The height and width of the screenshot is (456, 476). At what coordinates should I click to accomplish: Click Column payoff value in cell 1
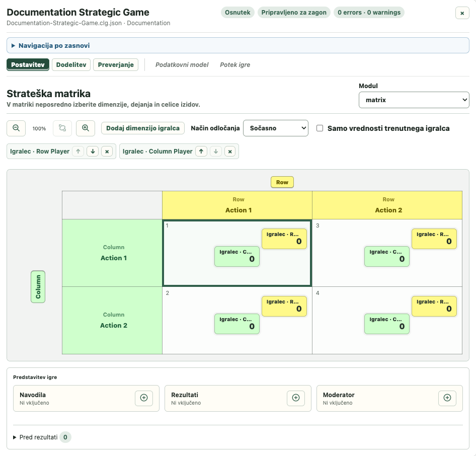[237, 256]
